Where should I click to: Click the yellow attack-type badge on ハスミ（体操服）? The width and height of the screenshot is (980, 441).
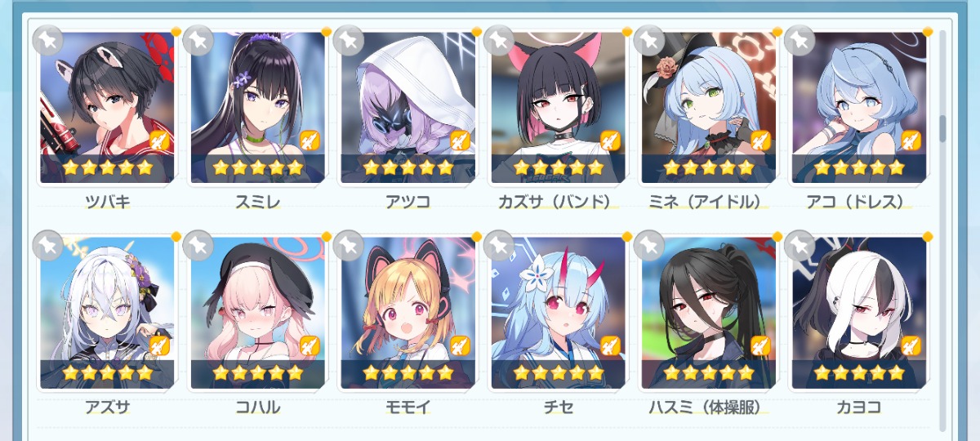(760, 345)
